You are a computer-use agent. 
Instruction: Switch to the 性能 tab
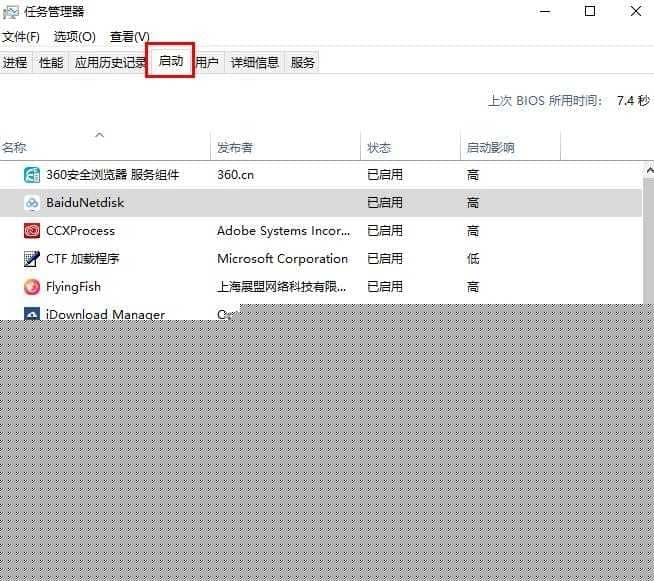(x=51, y=63)
